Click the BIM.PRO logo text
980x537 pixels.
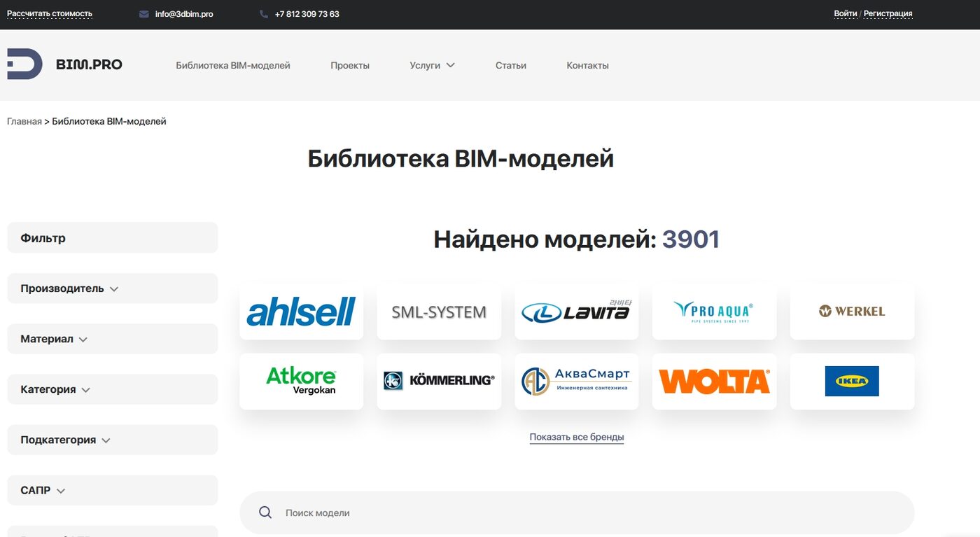[x=89, y=64]
